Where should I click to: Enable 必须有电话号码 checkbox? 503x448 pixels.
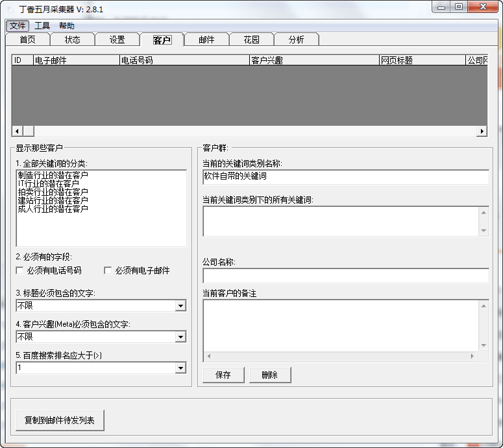tap(20, 270)
